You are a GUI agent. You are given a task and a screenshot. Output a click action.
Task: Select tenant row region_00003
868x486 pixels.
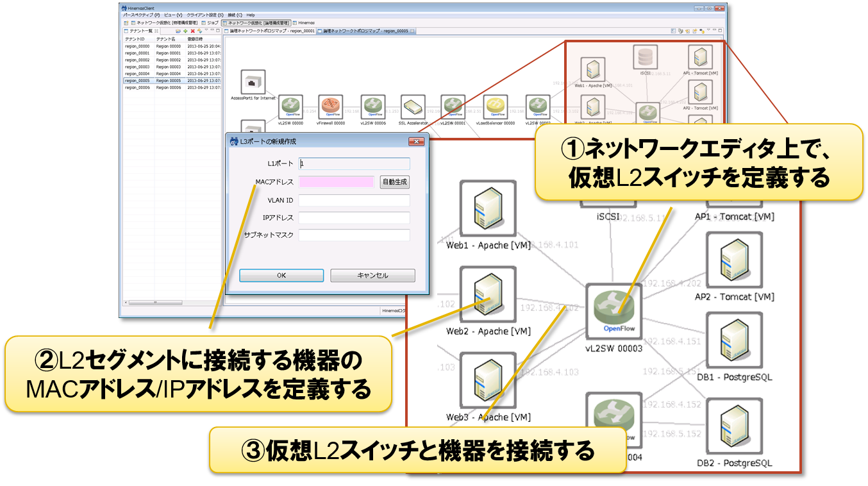pyautogui.click(x=172, y=67)
